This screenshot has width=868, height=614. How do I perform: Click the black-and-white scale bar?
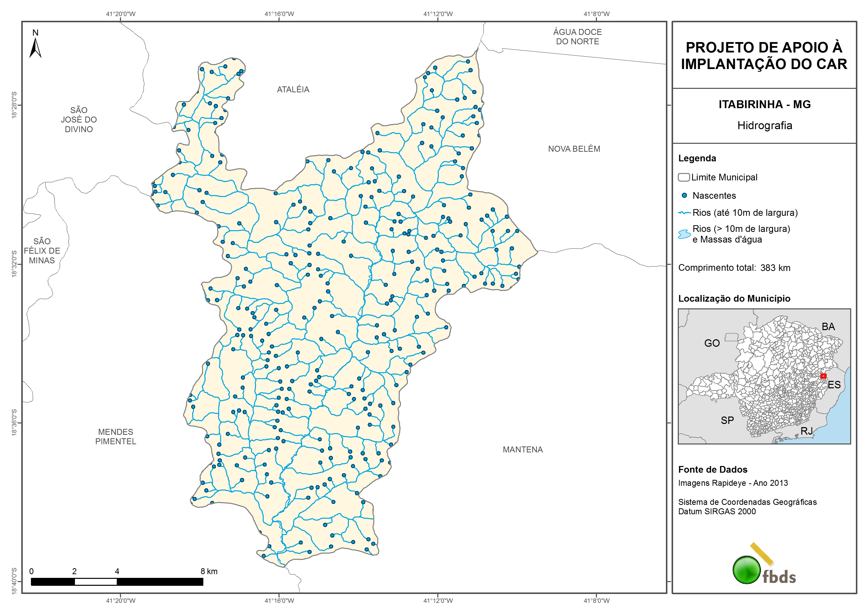(117, 582)
